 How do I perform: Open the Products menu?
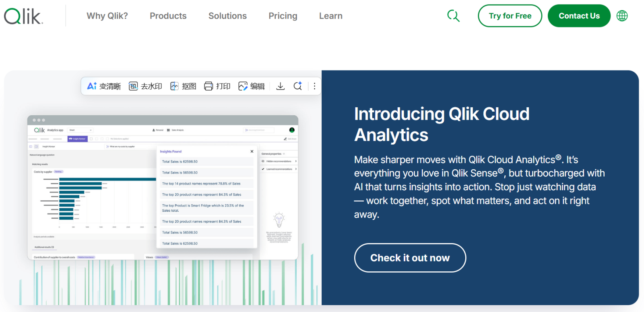(168, 16)
